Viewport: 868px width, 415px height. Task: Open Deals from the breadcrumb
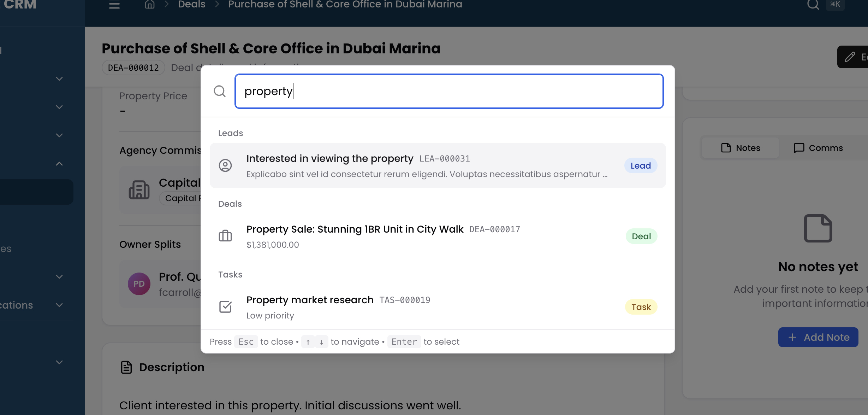(191, 5)
